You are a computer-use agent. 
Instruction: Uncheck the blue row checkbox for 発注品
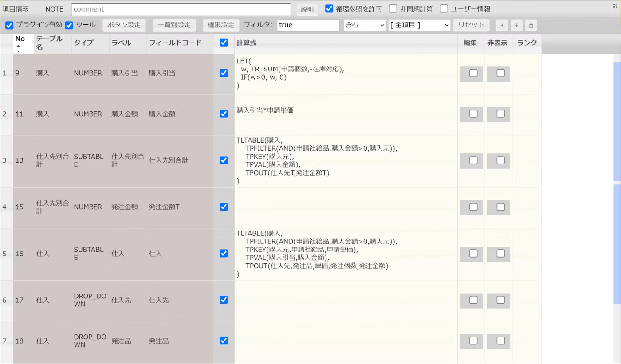(x=224, y=341)
